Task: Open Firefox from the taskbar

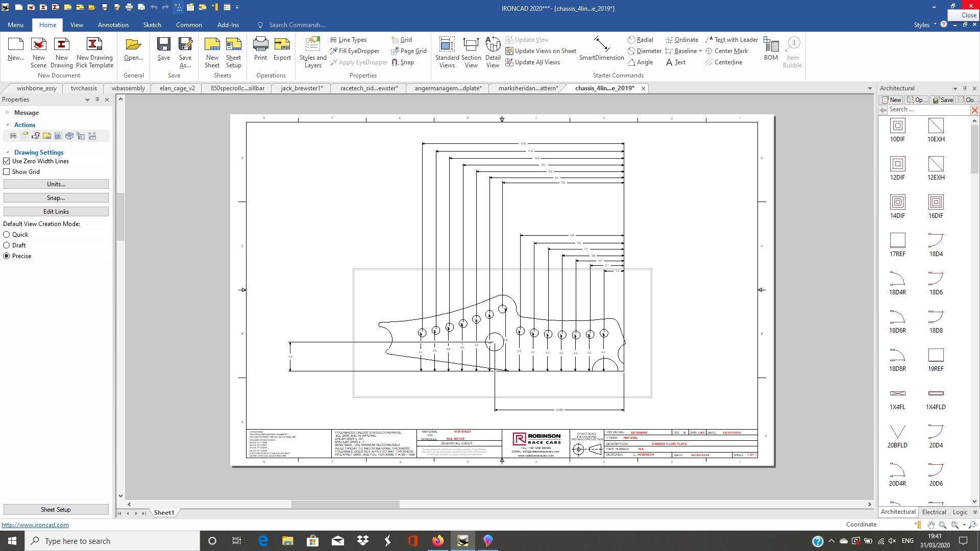Action: [x=438, y=541]
